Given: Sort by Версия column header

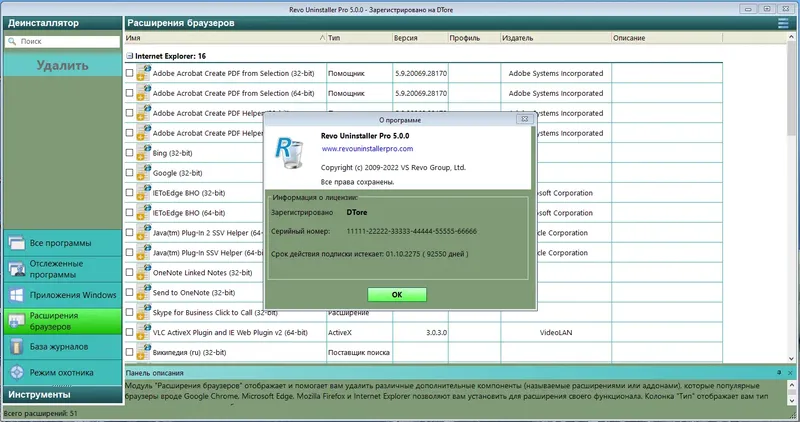Looking at the screenshot, I should pos(420,38).
